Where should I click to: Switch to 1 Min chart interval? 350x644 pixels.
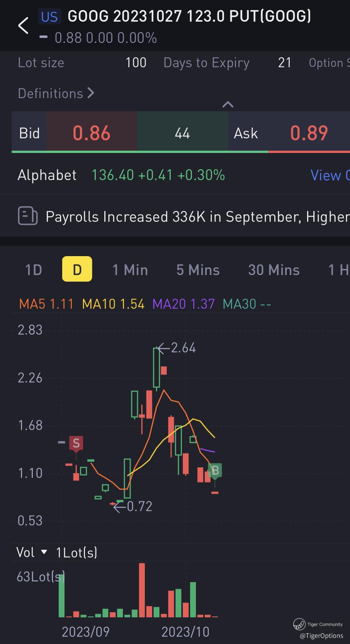pyautogui.click(x=130, y=270)
